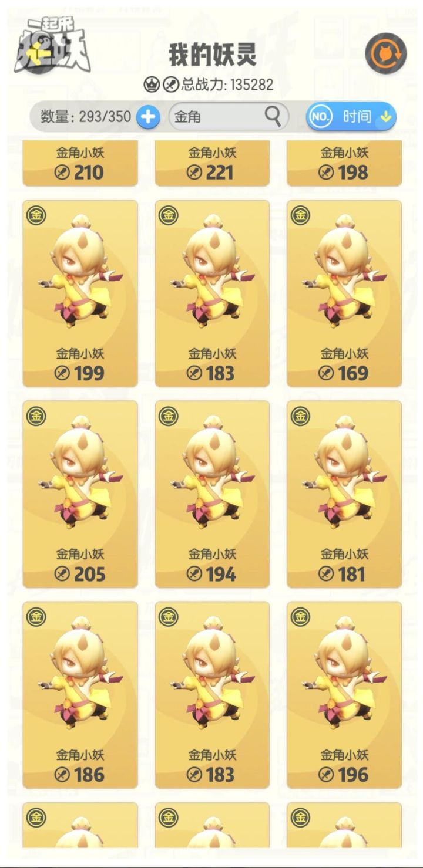Viewport: 423px width, 868px height.
Task: Tap the partially visible card with power 221
Action: pos(212,163)
